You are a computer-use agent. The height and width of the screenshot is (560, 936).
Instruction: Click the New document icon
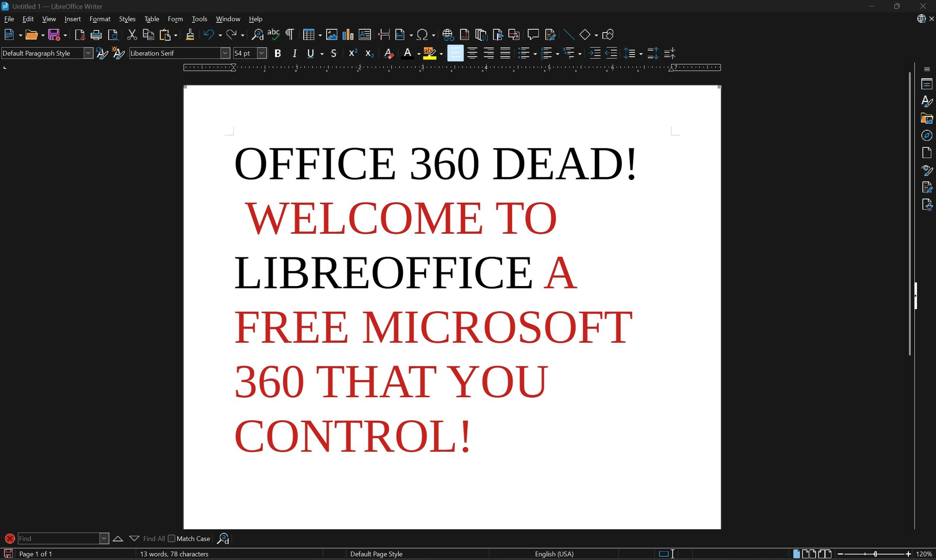[9, 35]
